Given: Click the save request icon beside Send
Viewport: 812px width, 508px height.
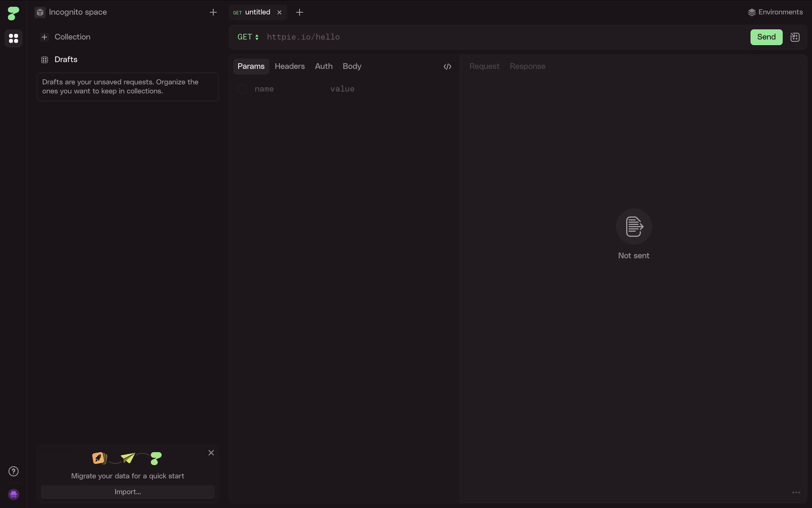Looking at the screenshot, I should tap(795, 37).
